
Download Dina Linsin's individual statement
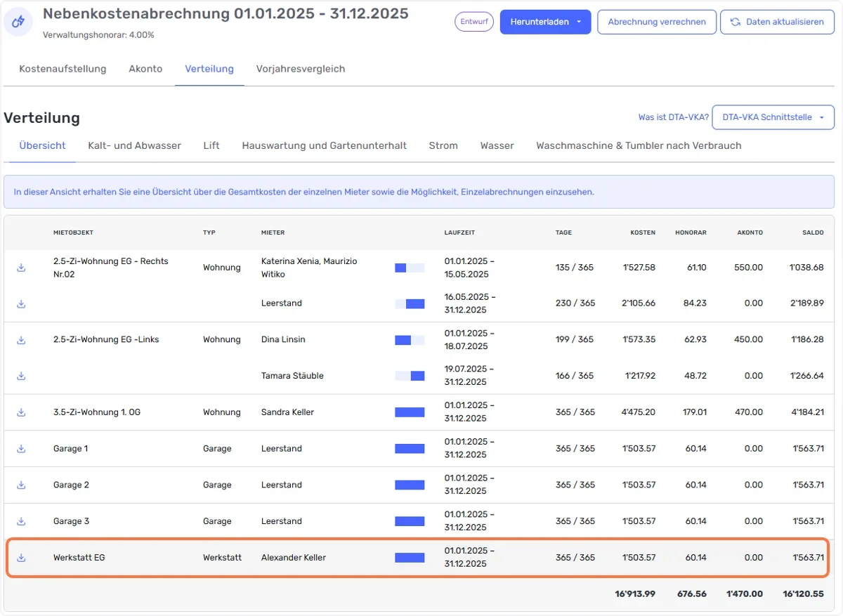[x=21, y=340]
